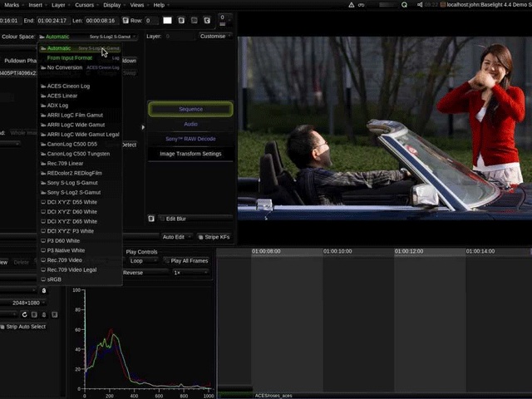Choose Automatic in the colour space list
The height and width of the screenshot is (399, 532).
(80, 48)
